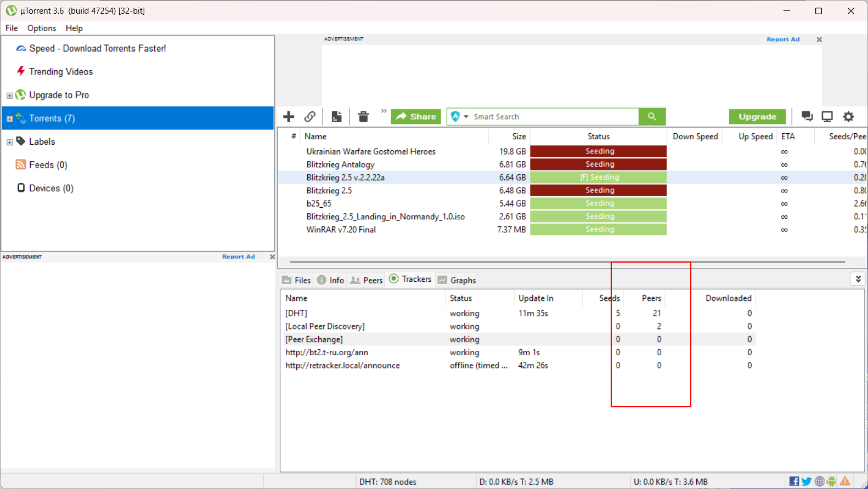Open the File menu
Image resolution: width=868 pixels, height=489 pixels.
coord(12,28)
